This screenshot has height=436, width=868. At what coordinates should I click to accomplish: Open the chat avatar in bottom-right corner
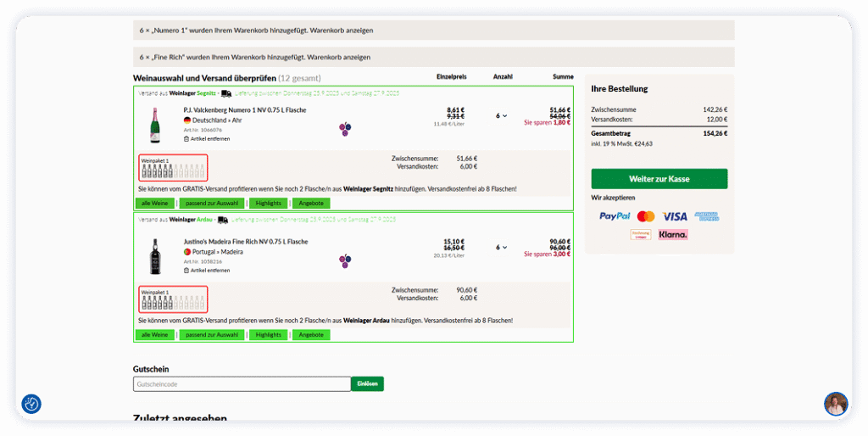pyautogui.click(x=836, y=404)
